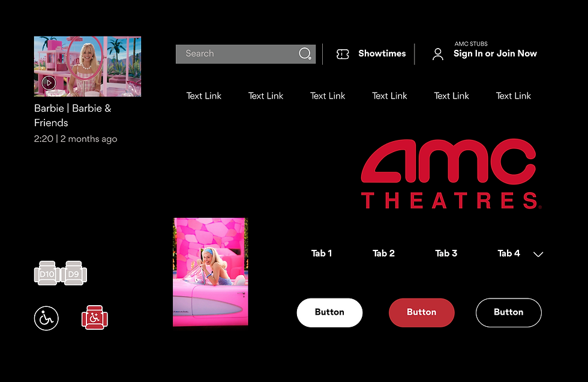The height and width of the screenshot is (382, 588).
Task: Click the second Text Link
Action: [x=265, y=96]
